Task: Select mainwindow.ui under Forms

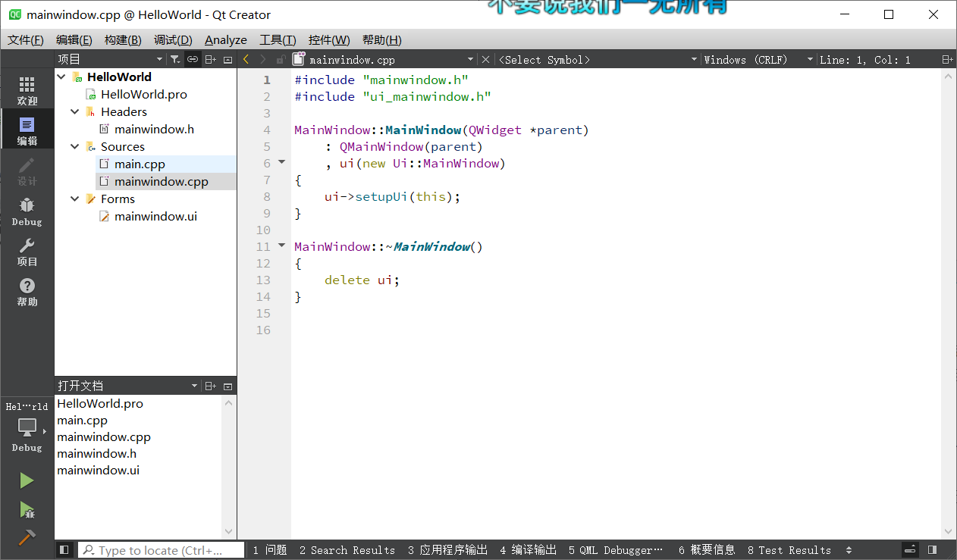Action: click(x=155, y=216)
